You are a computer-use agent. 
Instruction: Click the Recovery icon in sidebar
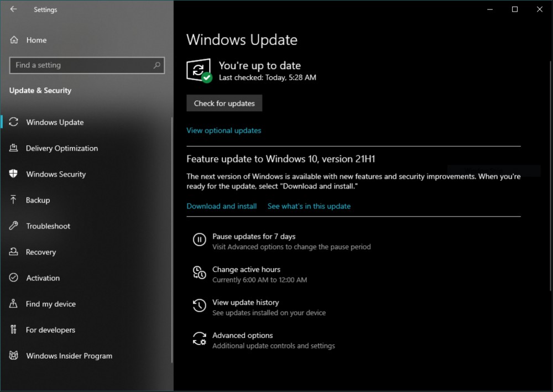[13, 252]
